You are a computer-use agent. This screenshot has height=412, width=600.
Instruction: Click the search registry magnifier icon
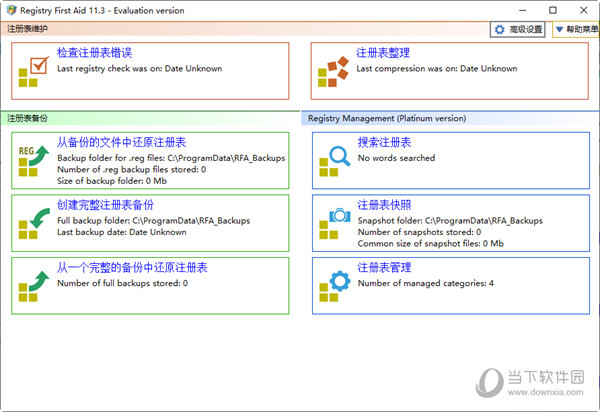(x=335, y=161)
